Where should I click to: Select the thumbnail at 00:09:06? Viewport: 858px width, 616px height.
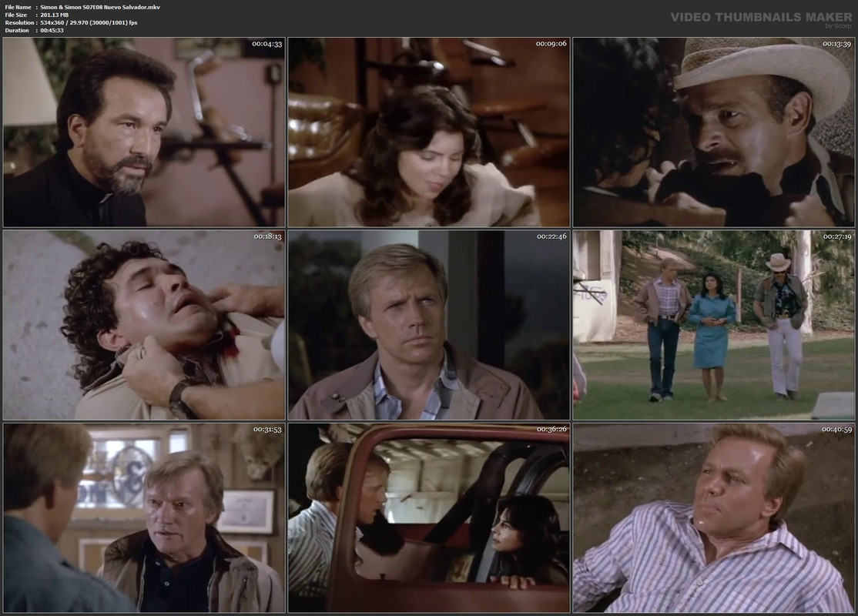429,132
